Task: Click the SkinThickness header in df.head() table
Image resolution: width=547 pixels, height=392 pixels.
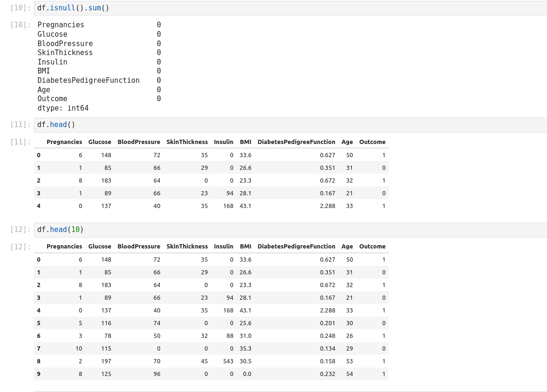Action: pos(187,142)
